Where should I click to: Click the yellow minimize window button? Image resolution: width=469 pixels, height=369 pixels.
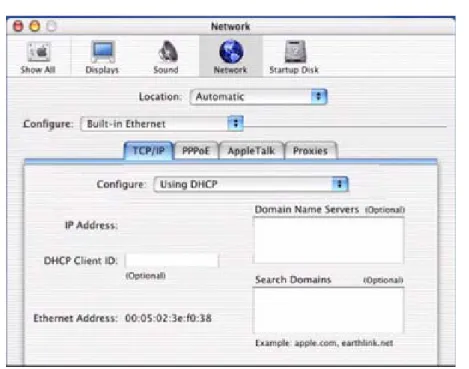35,26
